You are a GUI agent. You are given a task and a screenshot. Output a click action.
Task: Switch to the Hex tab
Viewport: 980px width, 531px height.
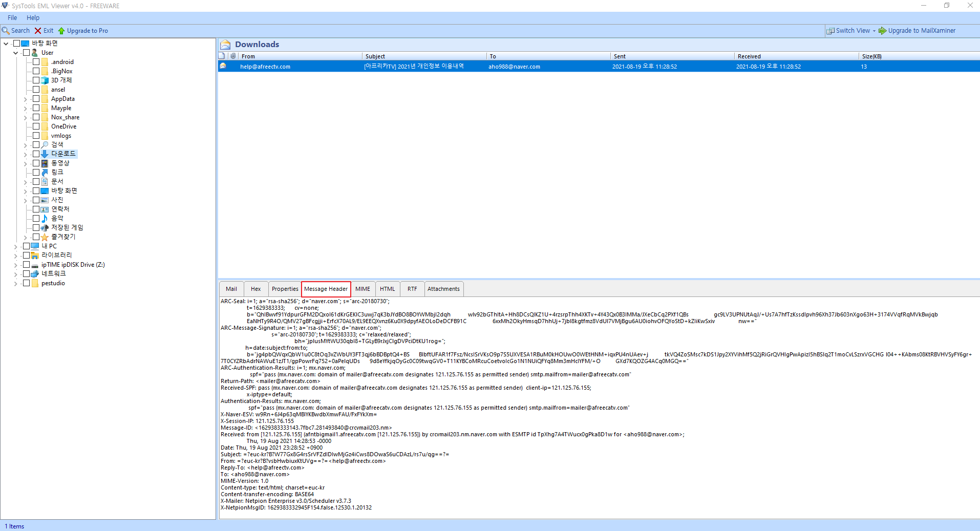tap(256, 289)
